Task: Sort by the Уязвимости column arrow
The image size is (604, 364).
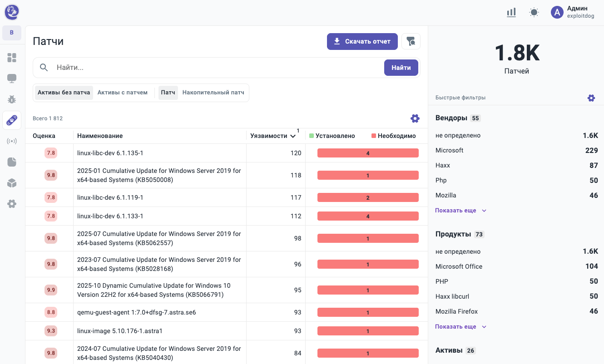Action: click(x=293, y=136)
